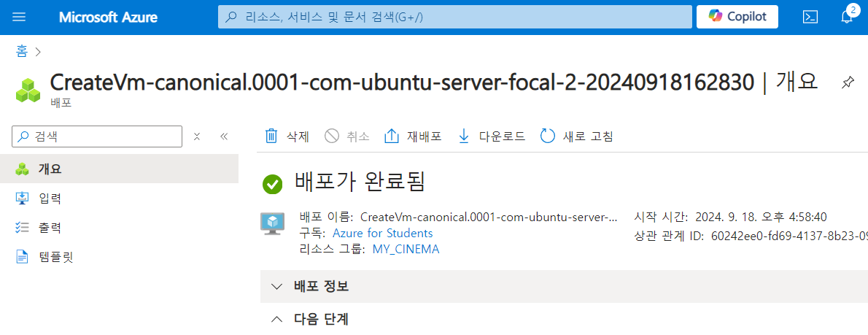Open Copilot from the header
The image size is (868, 335).
coord(737,17)
